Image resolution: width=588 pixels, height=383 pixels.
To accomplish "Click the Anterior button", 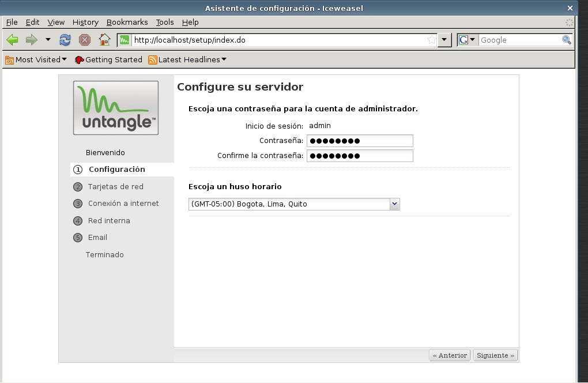I will pos(449,355).
